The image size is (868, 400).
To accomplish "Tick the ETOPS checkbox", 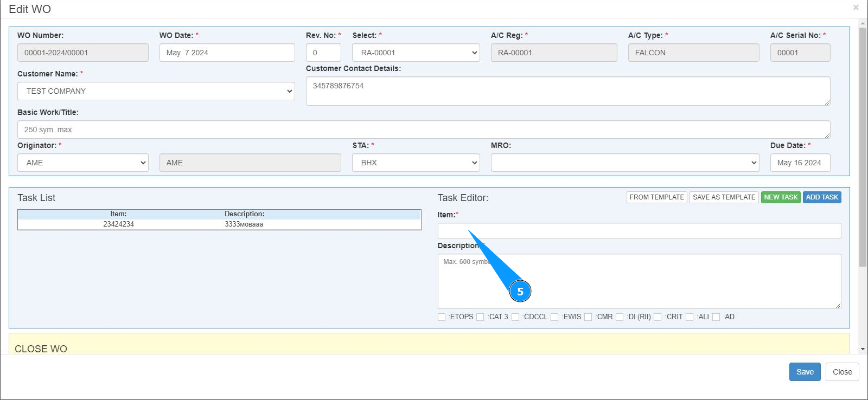I will pyautogui.click(x=442, y=317).
